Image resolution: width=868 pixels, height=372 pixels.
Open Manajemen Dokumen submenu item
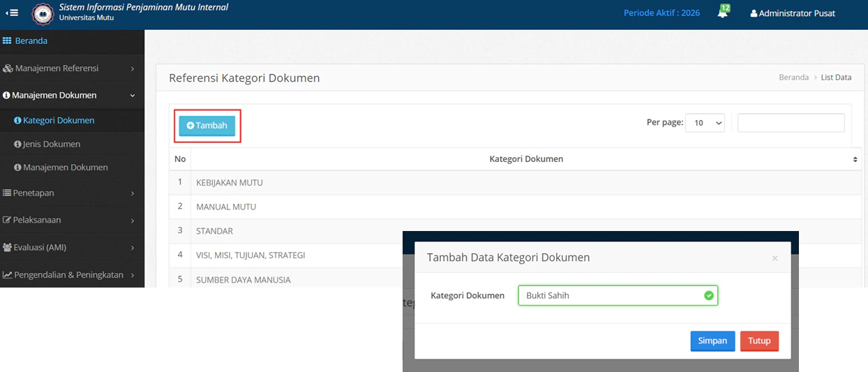click(72, 168)
